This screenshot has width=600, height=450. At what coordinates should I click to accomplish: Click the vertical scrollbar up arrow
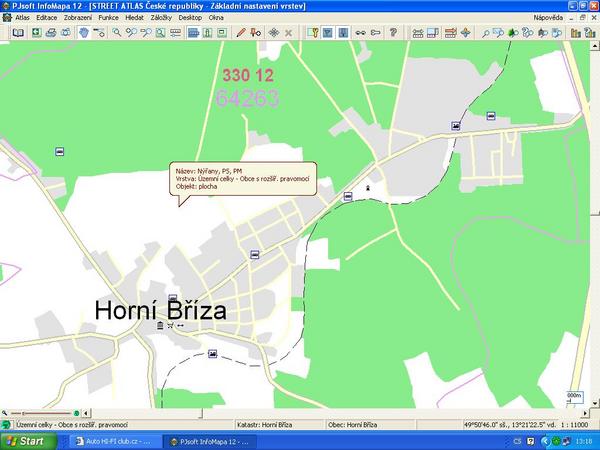[595, 46]
